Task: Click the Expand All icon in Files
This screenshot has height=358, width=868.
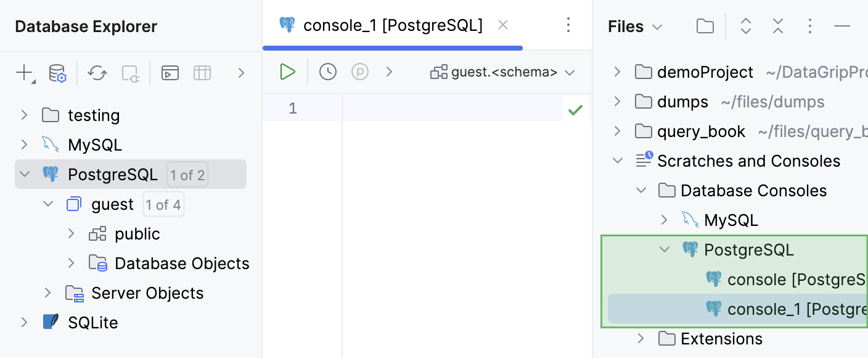Action: pos(746,27)
